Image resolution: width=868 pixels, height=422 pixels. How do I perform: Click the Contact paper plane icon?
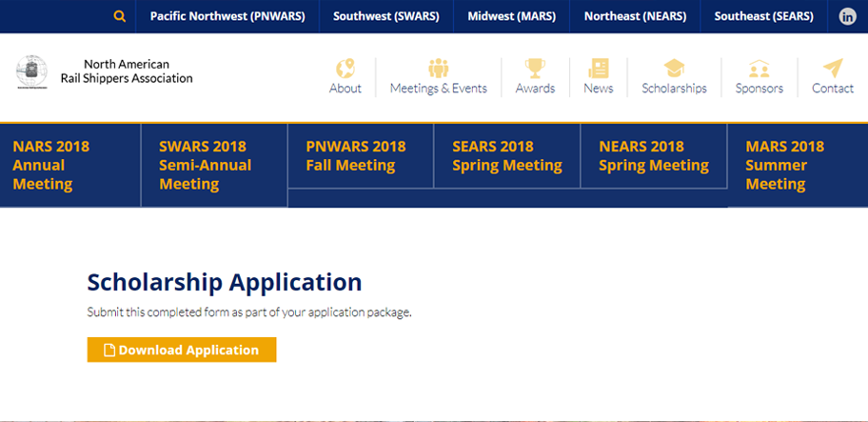(x=833, y=69)
